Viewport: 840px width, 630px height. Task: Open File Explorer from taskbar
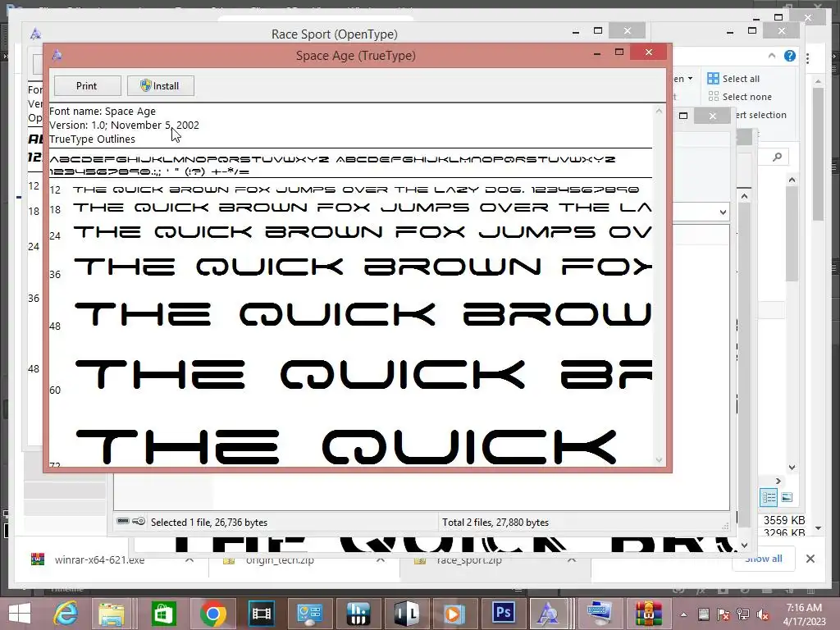point(111,614)
